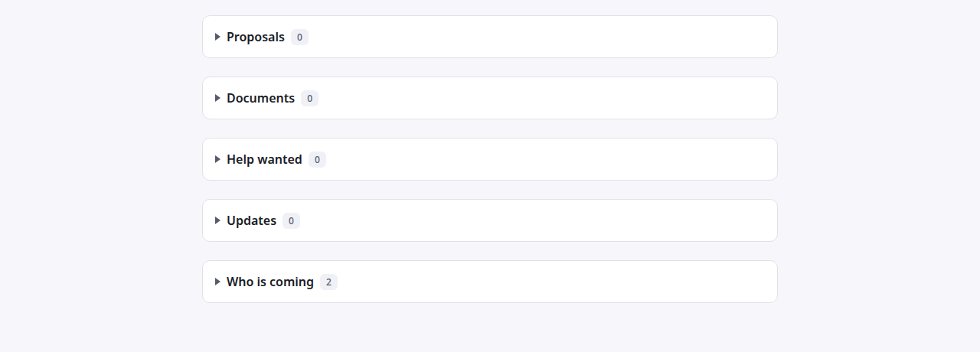Click the Proposals heading text
The height and width of the screenshot is (352, 980).
[256, 37]
